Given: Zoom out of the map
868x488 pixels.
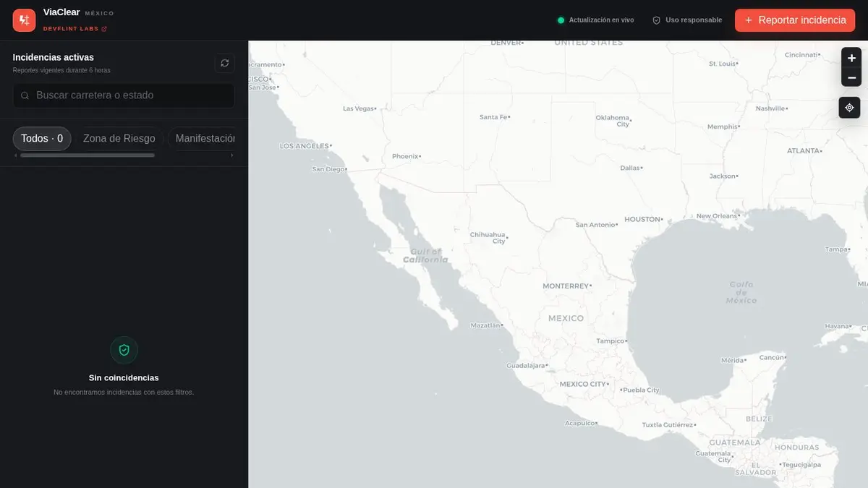Looking at the screenshot, I should pyautogui.click(x=851, y=77).
